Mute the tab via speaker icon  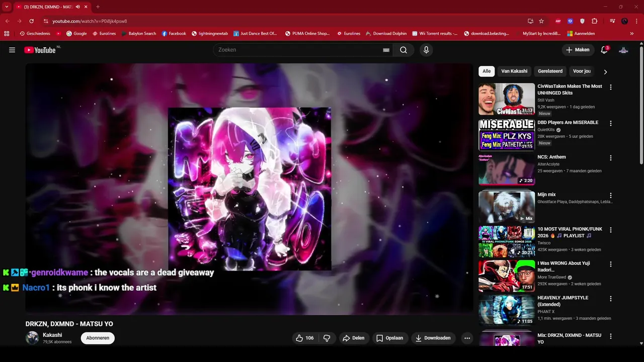[77, 7]
